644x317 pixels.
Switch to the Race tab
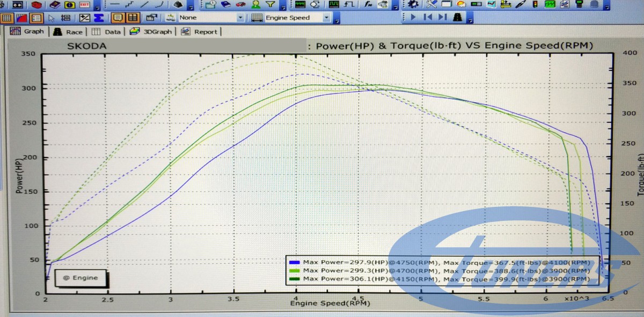point(67,32)
